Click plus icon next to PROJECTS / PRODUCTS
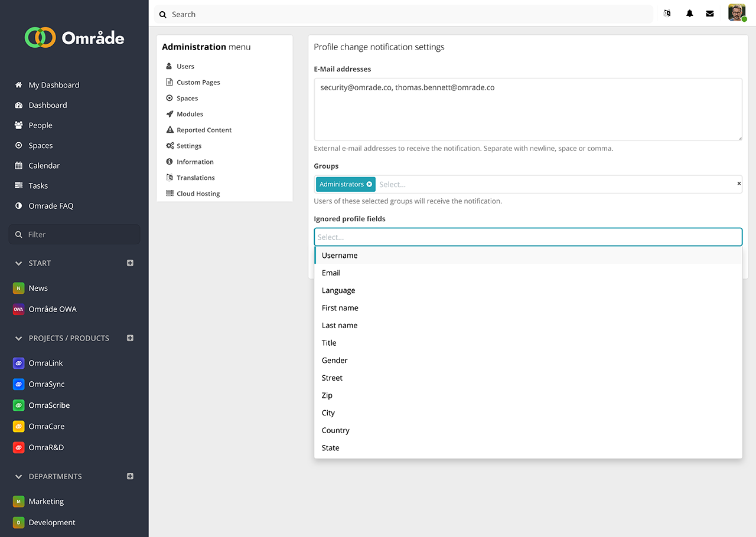Screen dimensions: 756x537 [130, 338]
